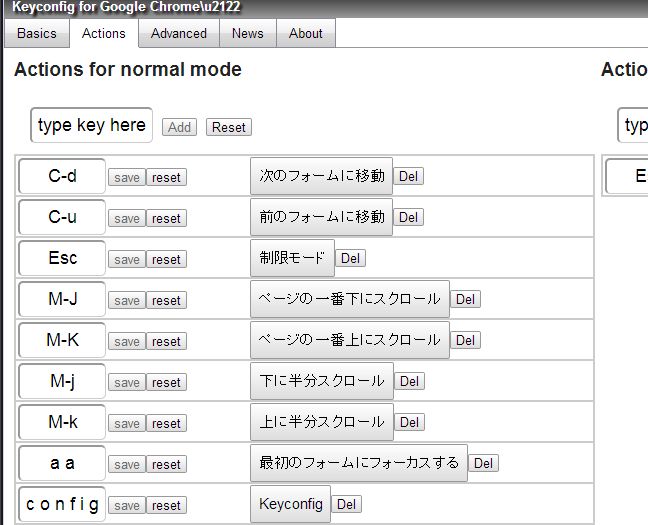The width and height of the screenshot is (648, 525).
Task: Open action button 最初のフォームにフォーカスする
Action: pos(359,463)
